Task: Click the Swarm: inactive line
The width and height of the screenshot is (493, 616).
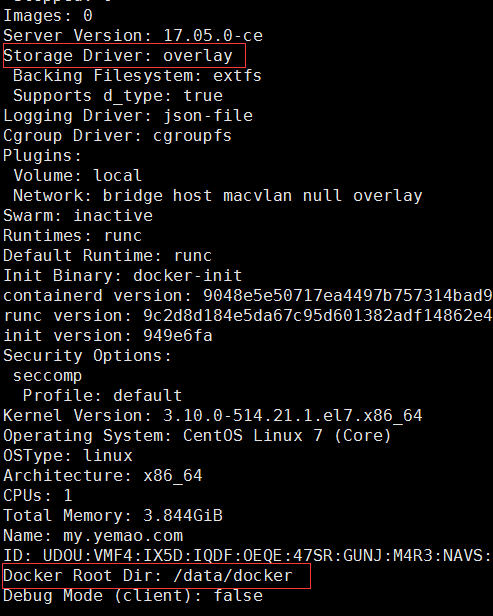Action: tap(78, 216)
